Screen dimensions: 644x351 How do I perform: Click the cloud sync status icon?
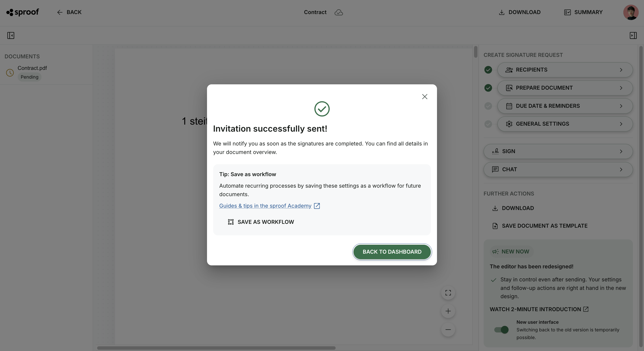(338, 12)
